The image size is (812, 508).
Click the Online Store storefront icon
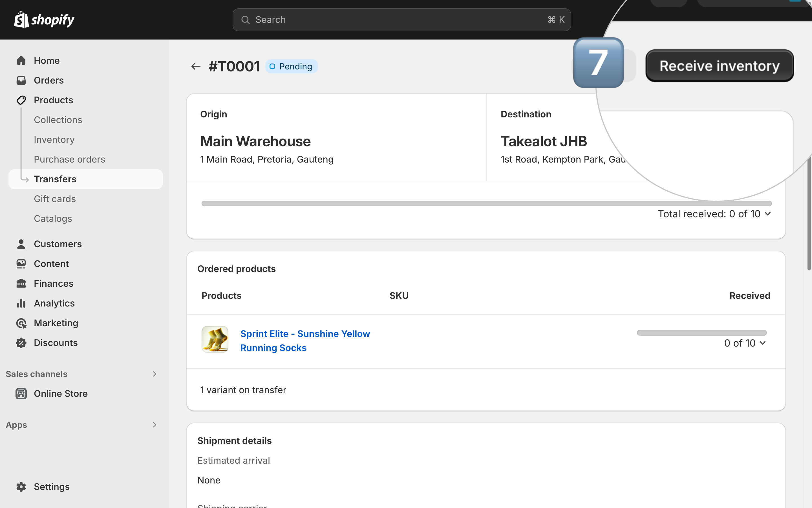tap(21, 393)
